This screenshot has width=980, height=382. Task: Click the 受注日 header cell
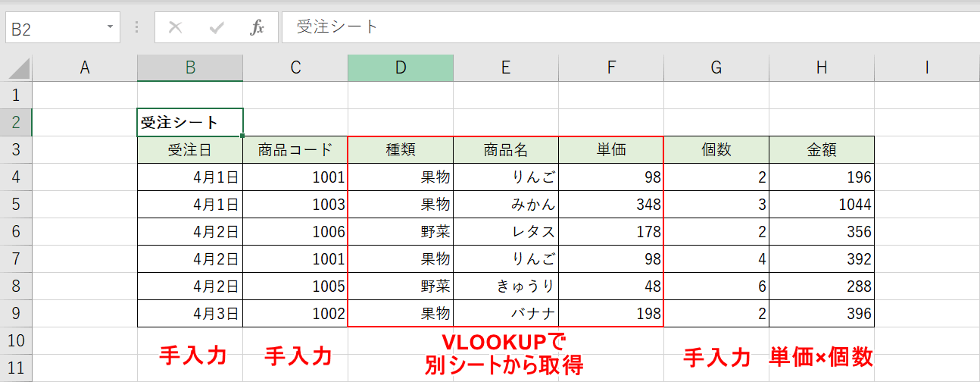pyautogui.click(x=190, y=150)
